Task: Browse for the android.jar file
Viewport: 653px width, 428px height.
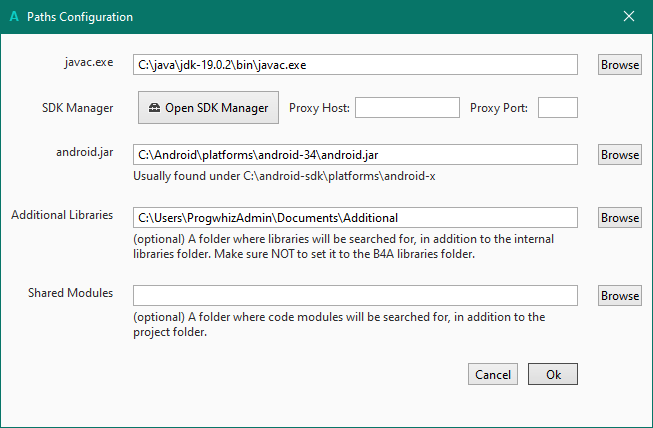Action: (x=620, y=155)
